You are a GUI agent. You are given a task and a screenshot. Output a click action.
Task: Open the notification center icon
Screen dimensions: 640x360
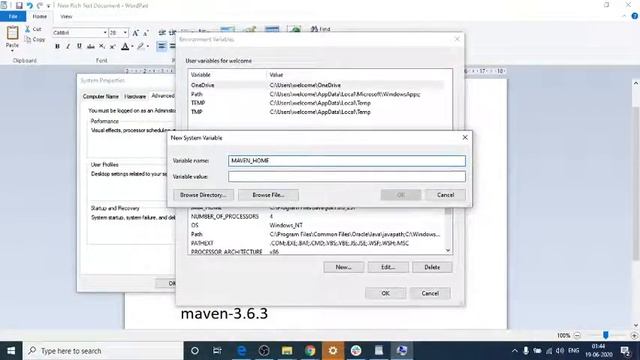point(625,351)
